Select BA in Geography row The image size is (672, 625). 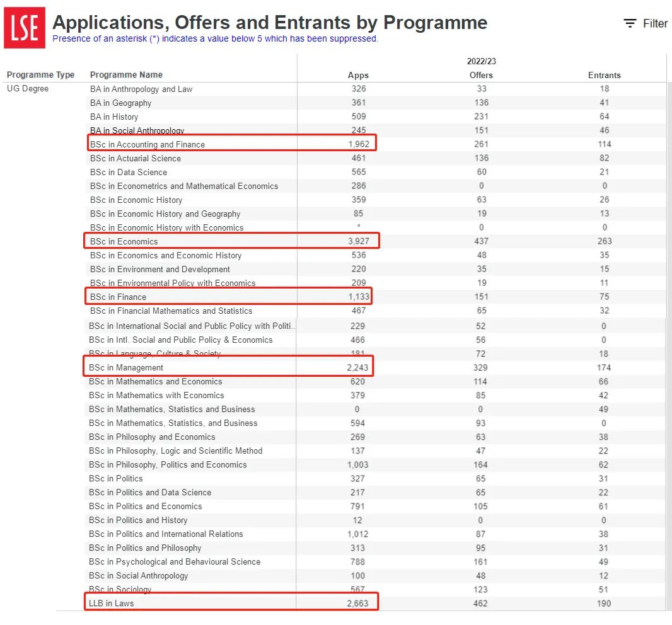pos(120,103)
